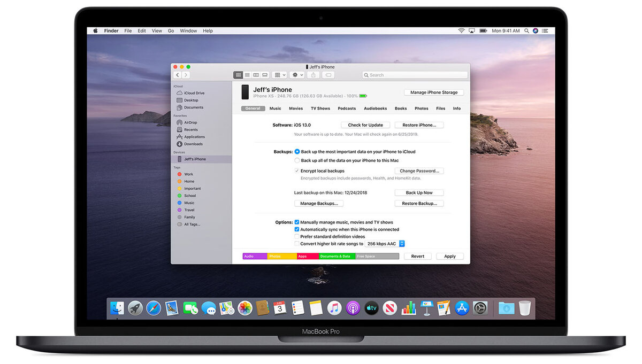The image size is (642, 364).
Task: Switch to icon view
Action: 238,75
